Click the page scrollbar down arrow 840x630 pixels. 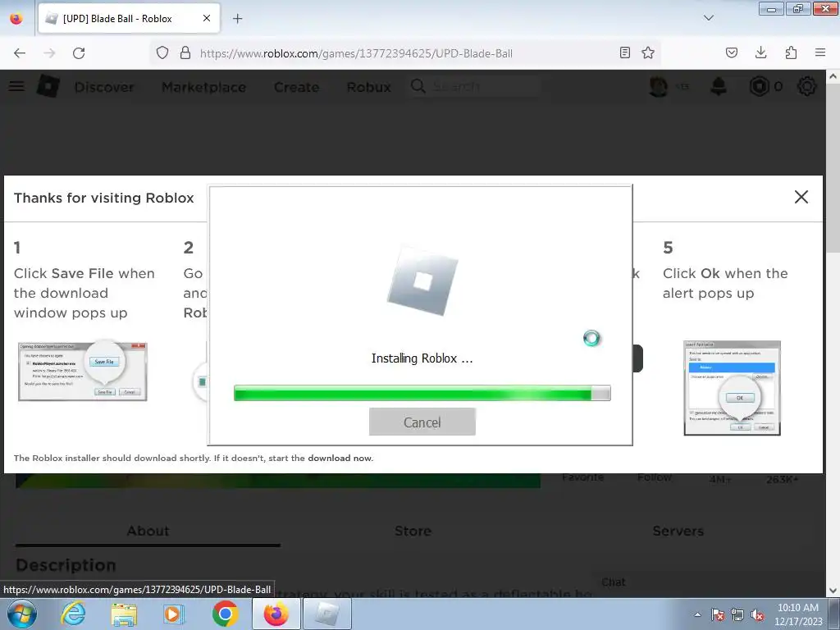tap(833, 591)
